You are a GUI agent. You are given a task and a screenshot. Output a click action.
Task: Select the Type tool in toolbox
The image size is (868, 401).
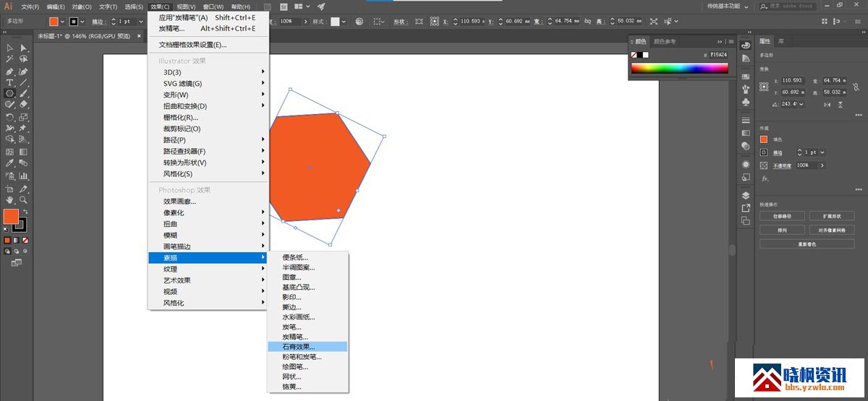[9, 83]
